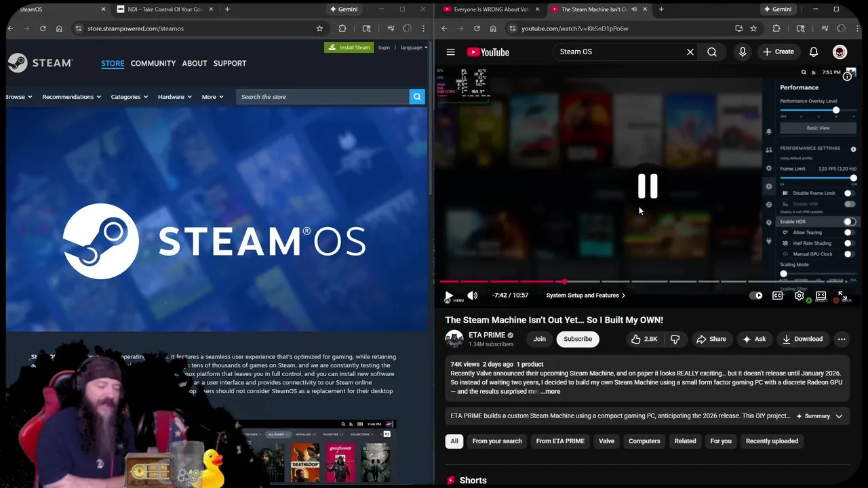Click the Steam logo in left window

tap(39, 63)
